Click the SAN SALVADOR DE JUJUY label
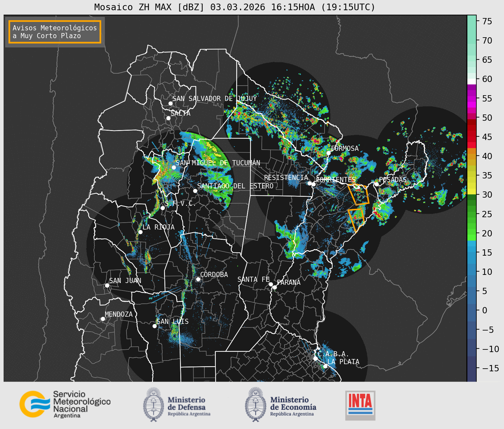504x429 pixels. pyautogui.click(x=215, y=99)
